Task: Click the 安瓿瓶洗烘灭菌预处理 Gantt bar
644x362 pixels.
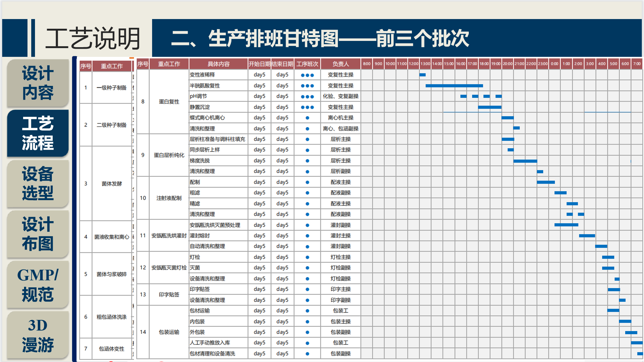Action: click(x=566, y=225)
